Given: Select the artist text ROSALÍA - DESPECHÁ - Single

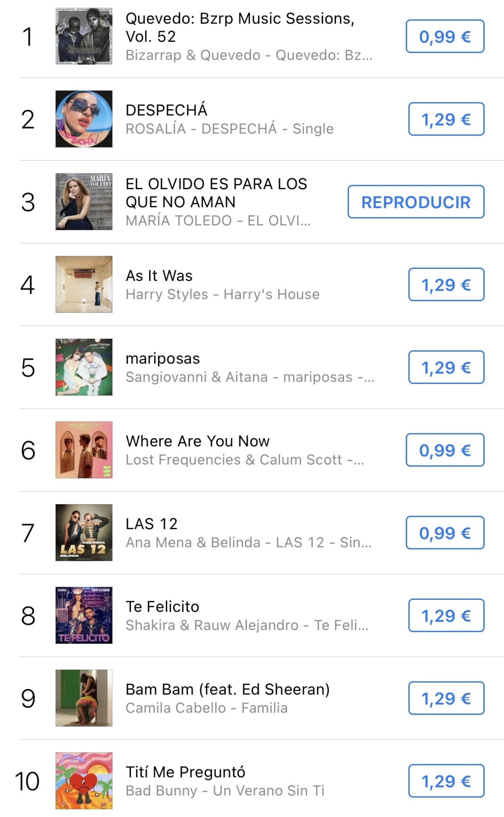Looking at the screenshot, I should (230, 128).
